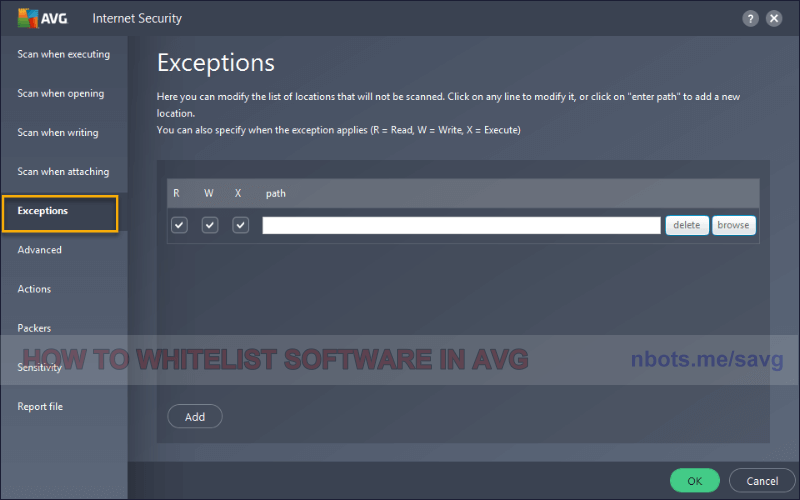Screen dimensions: 800x500
Task: Toggle the R (Read) exception checkbox
Action: tap(179, 225)
